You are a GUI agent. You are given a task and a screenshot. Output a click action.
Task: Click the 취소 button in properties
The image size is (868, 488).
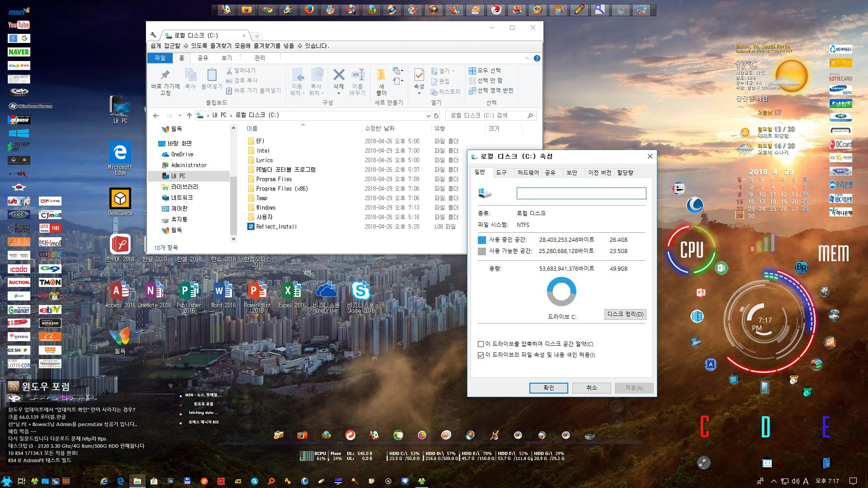click(591, 388)
